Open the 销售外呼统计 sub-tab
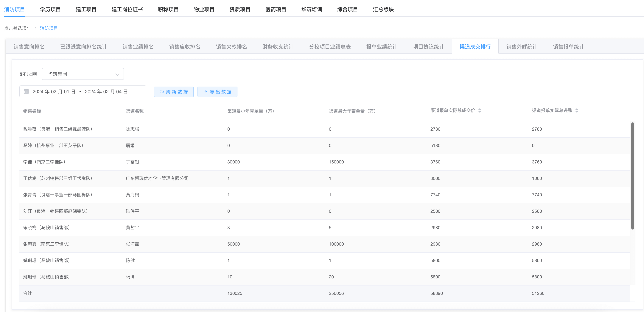644x312 pixels. (522, 47)
